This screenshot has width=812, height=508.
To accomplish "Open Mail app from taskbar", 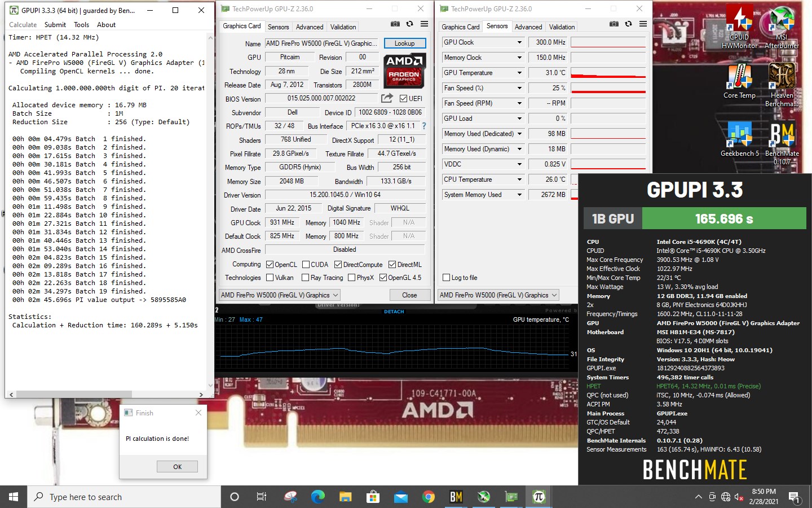I will click(400, 497).
